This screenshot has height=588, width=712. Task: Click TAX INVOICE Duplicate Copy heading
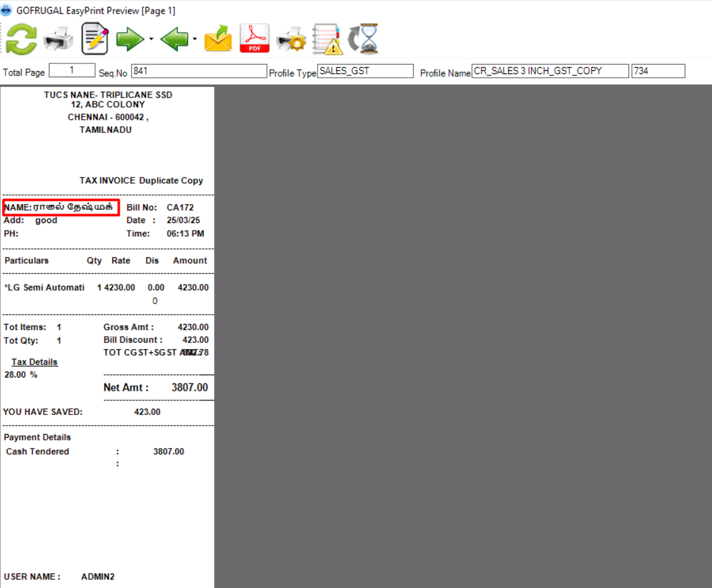(x=141, y=181)
